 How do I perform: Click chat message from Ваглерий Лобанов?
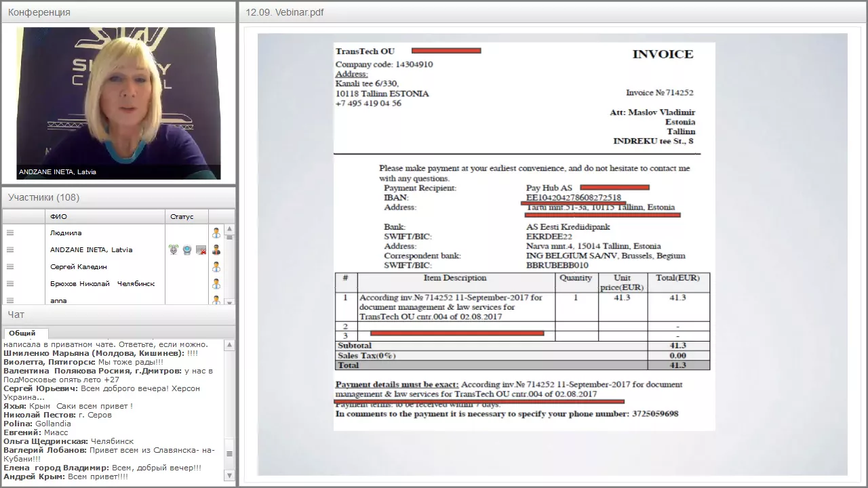(108, 454)
